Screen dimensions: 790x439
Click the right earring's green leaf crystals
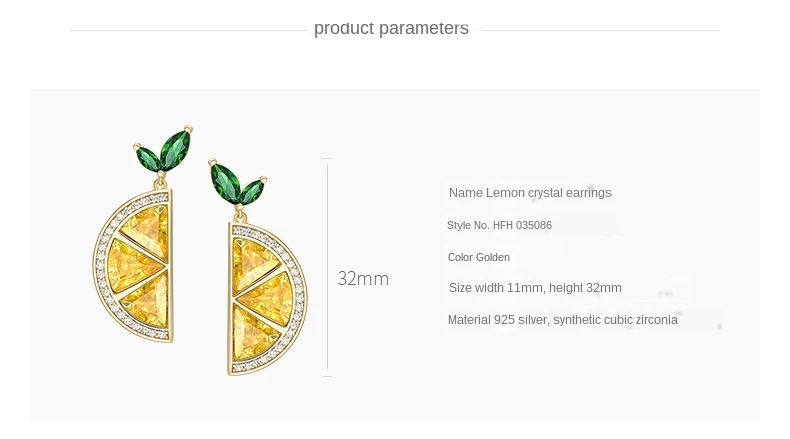pos(236,182)
